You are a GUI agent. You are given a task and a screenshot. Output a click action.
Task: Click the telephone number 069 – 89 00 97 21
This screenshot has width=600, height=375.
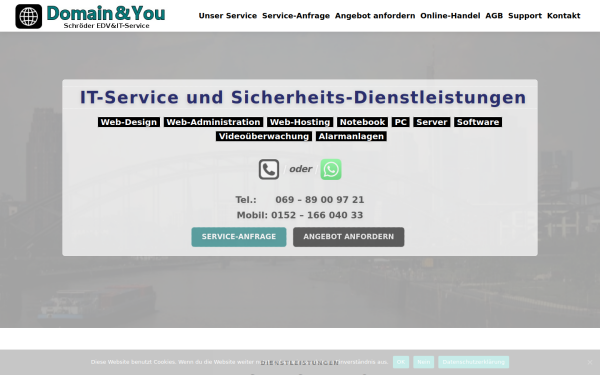pos(320,200)
